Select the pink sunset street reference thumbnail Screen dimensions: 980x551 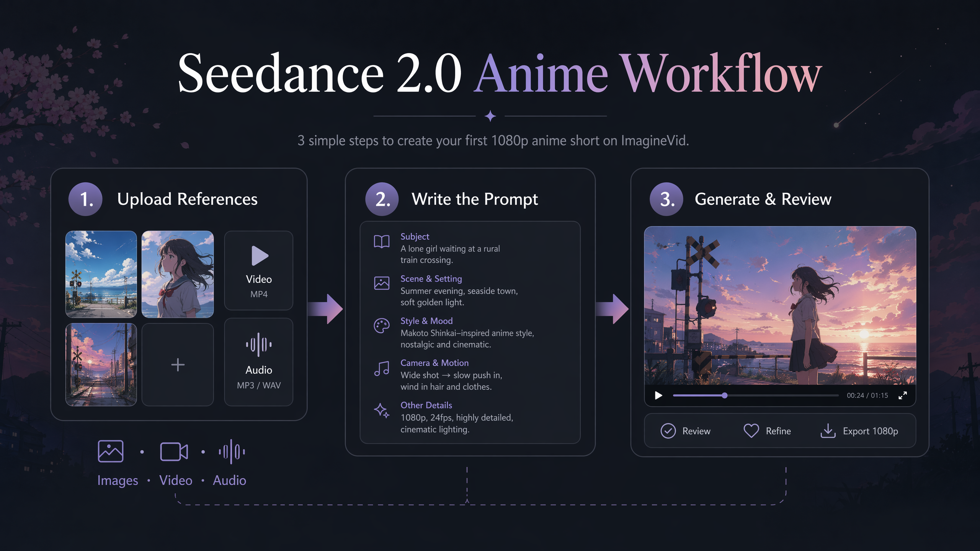[101, 365]
